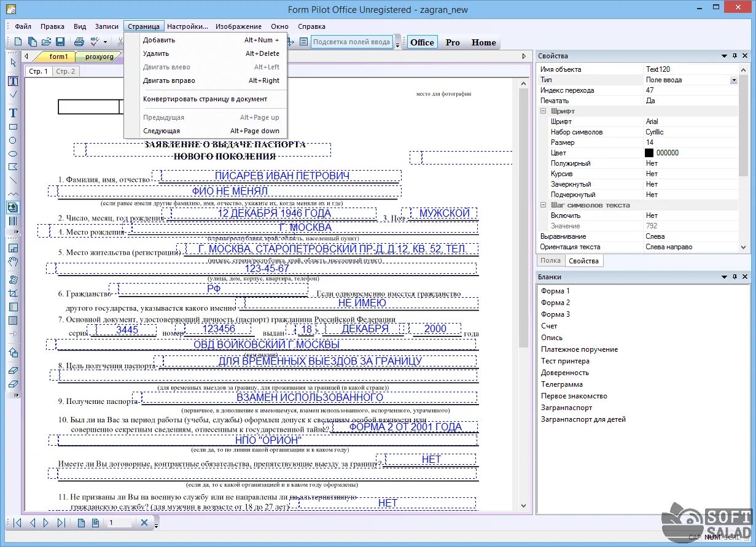Select the Ellipse drawing tool
756x547 pixels.
coord(13,153)
